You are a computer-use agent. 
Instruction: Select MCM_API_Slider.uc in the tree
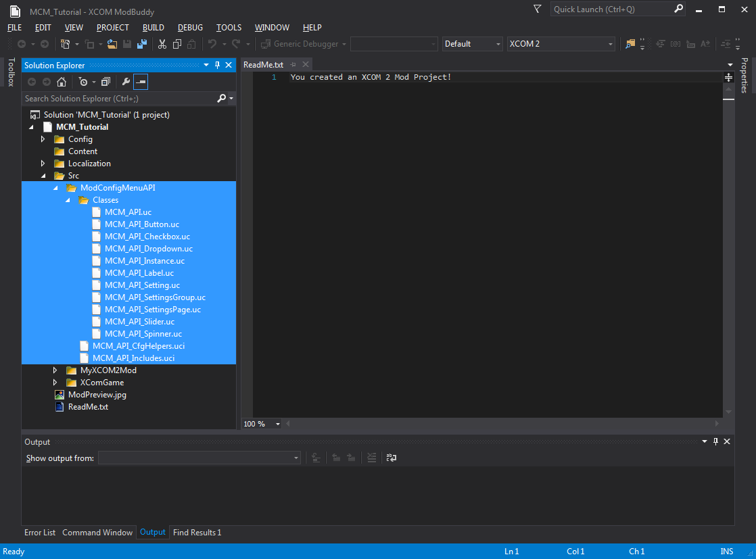(140, 322)
